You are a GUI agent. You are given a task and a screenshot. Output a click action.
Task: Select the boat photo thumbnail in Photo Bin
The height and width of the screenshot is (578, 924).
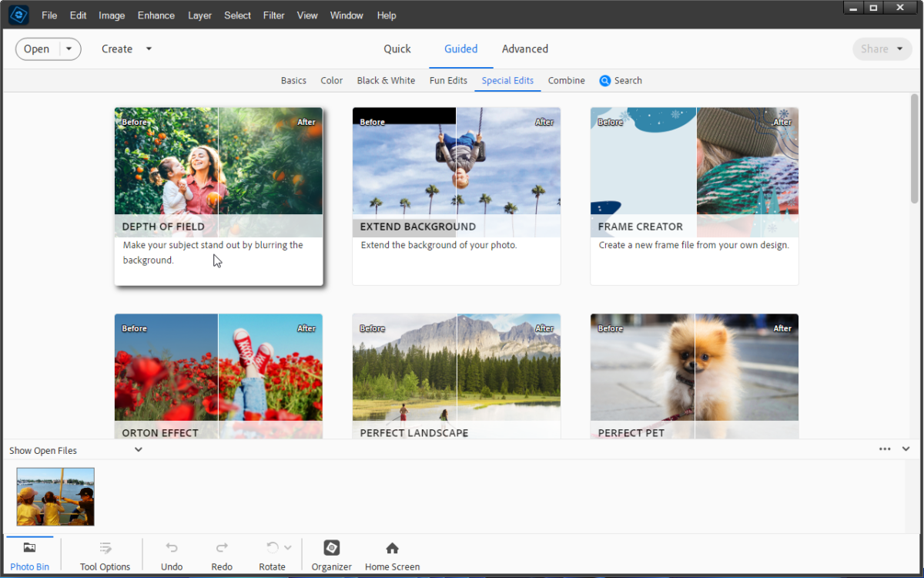coord(55,496)
